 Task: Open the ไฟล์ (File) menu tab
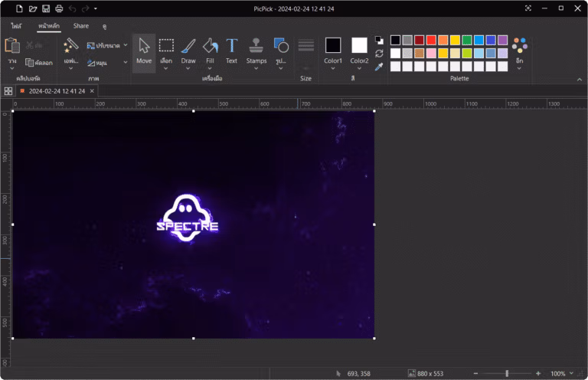click(x=16, y=26)
